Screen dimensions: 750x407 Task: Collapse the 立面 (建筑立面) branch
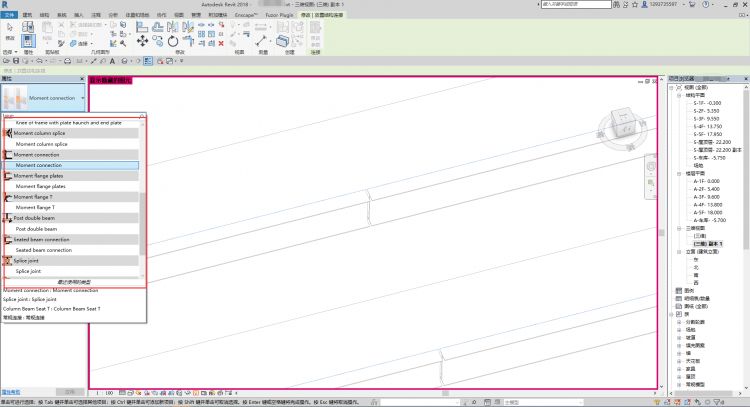click(x=679, y=252)
